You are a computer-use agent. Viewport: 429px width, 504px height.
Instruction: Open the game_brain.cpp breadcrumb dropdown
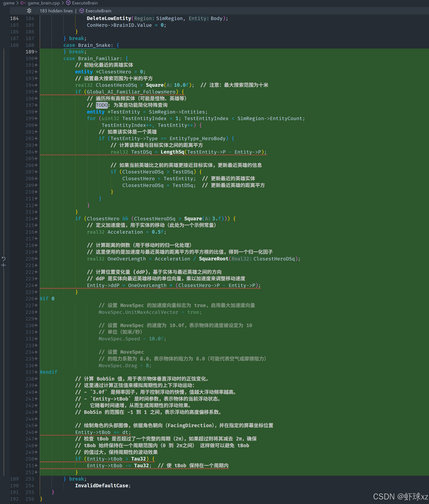point(43,3)
